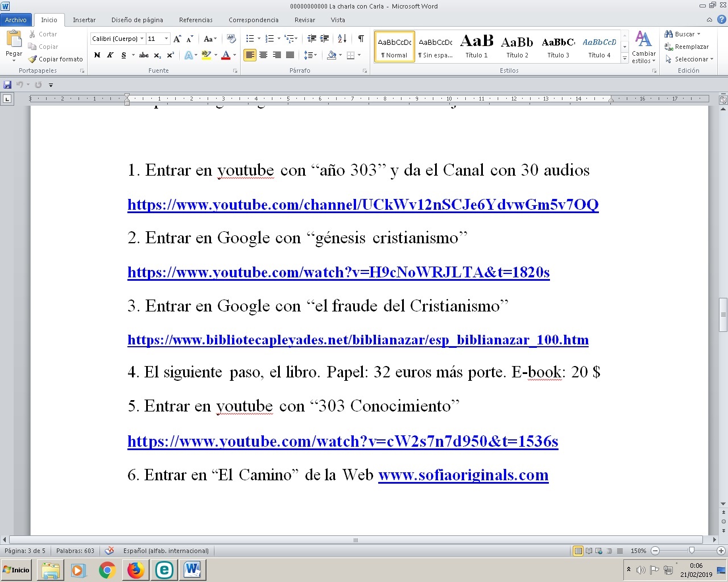
Task: Click the clear formatting eraser icon
Action: pos(231,39)
